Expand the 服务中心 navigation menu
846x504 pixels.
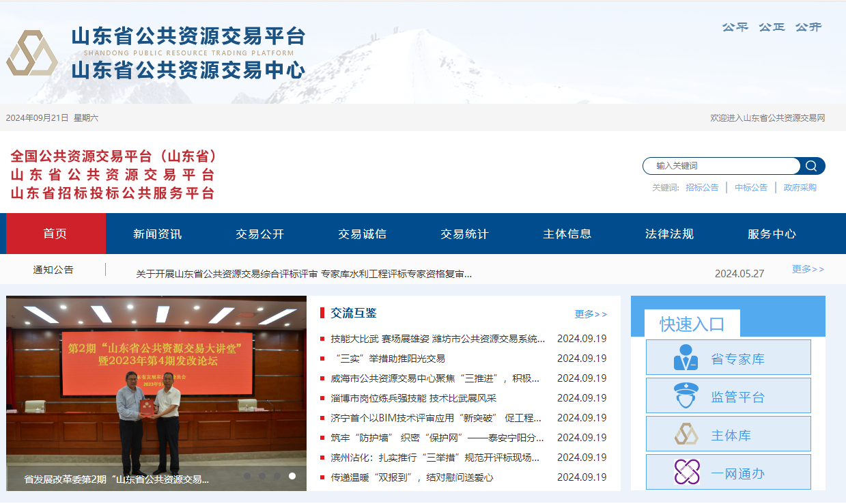[x=770, y=234]
